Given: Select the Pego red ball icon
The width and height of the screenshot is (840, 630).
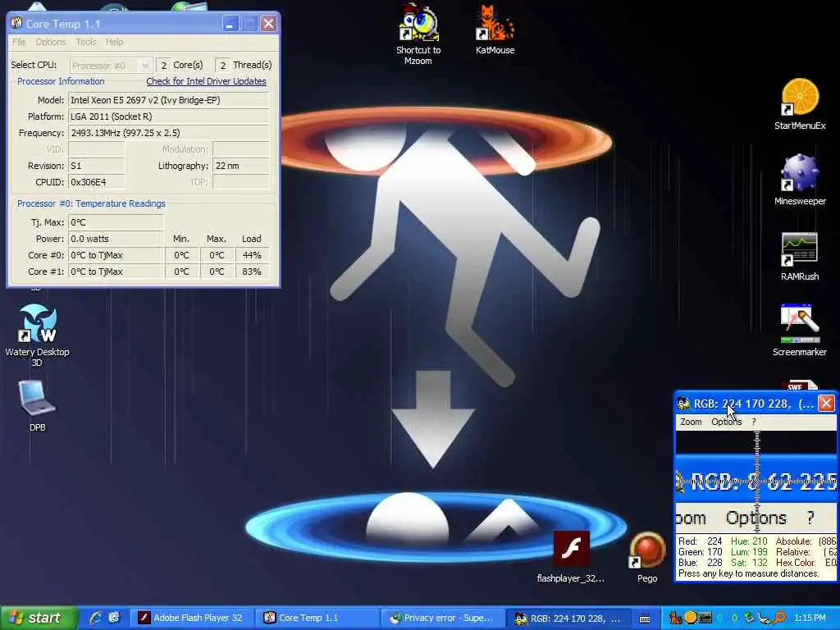Looking at the screenshot, I should [x=646, y=557].
